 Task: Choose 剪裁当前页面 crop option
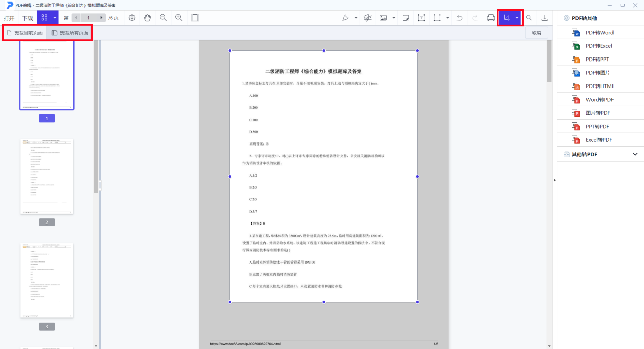pos(24,33)
